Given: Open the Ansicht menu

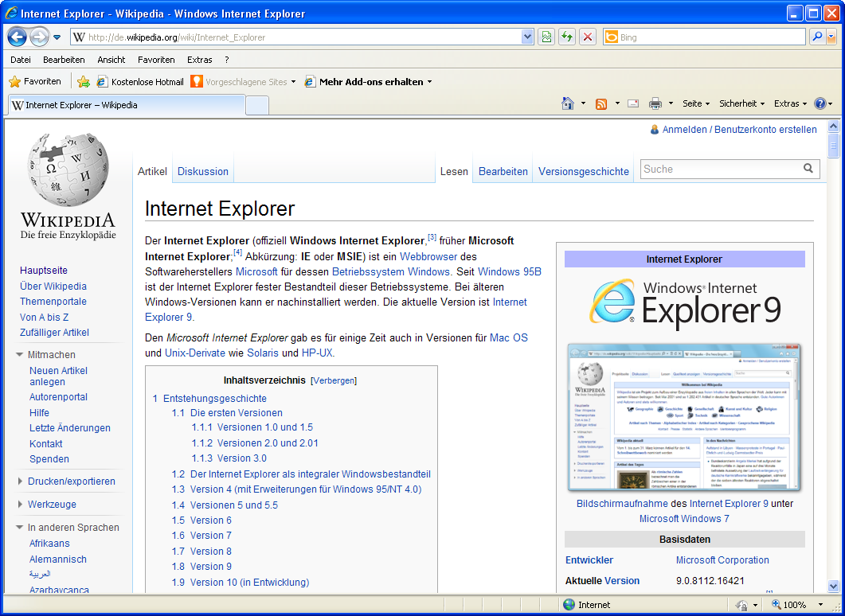Looking at the screenshot, I should (x=111, y=60).
